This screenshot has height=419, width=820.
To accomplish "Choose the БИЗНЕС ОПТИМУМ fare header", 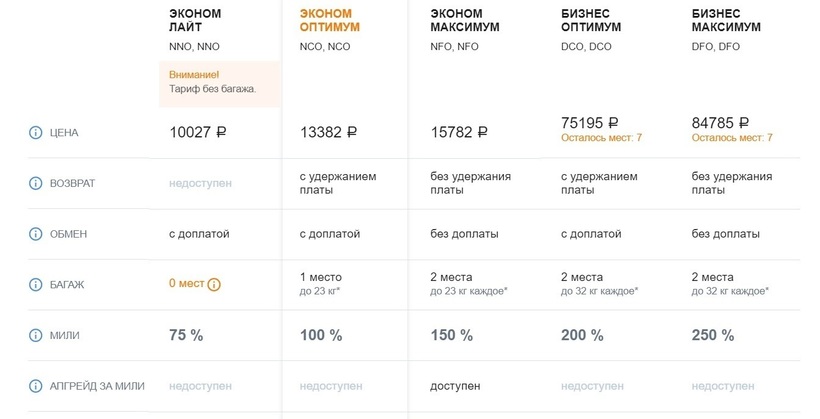I will point(591,21).
